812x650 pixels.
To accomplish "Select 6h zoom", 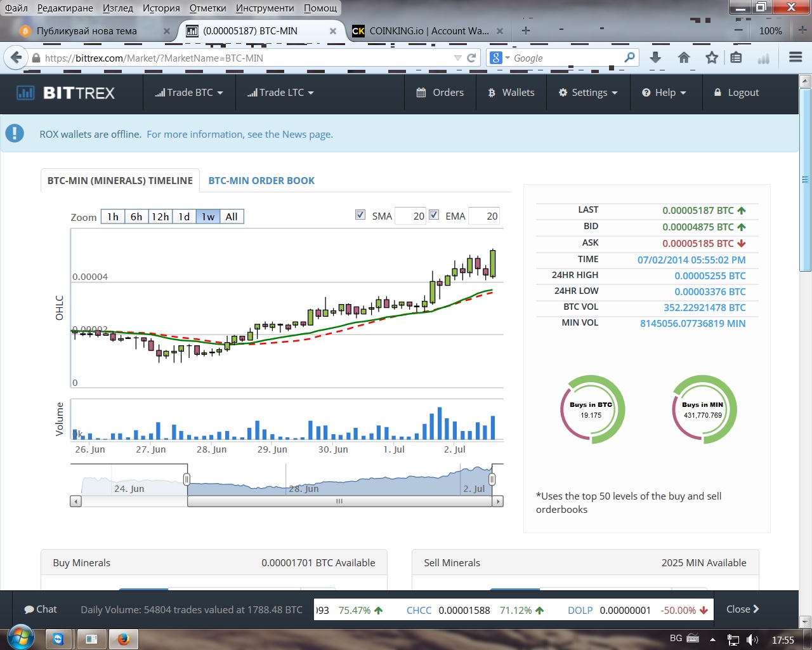I will pos(136,216).
